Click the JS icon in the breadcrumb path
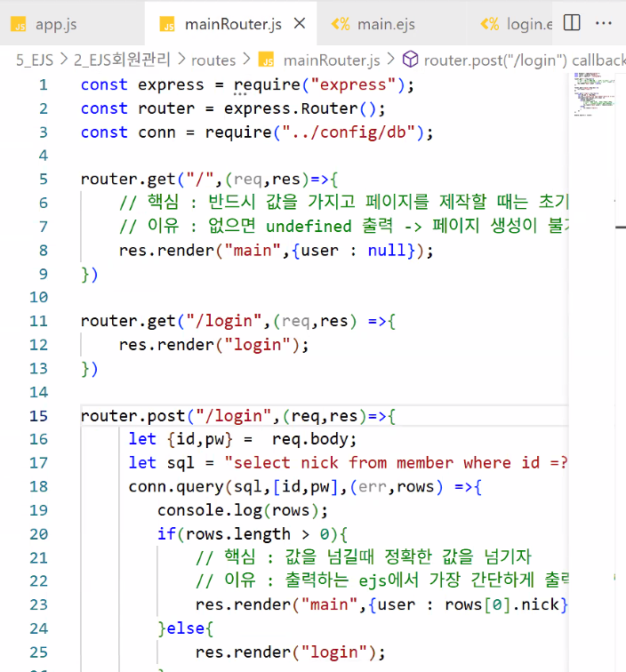 (x=266, y=60)
